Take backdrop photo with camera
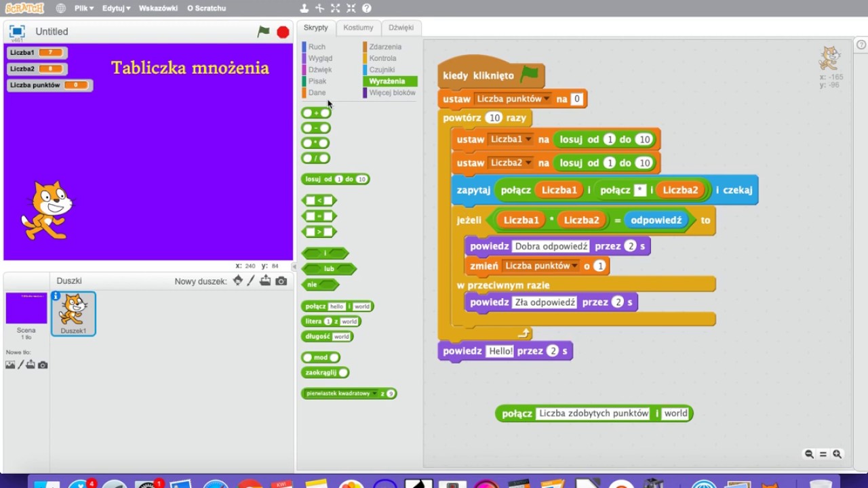868x488 pixels. click(43, 365)
